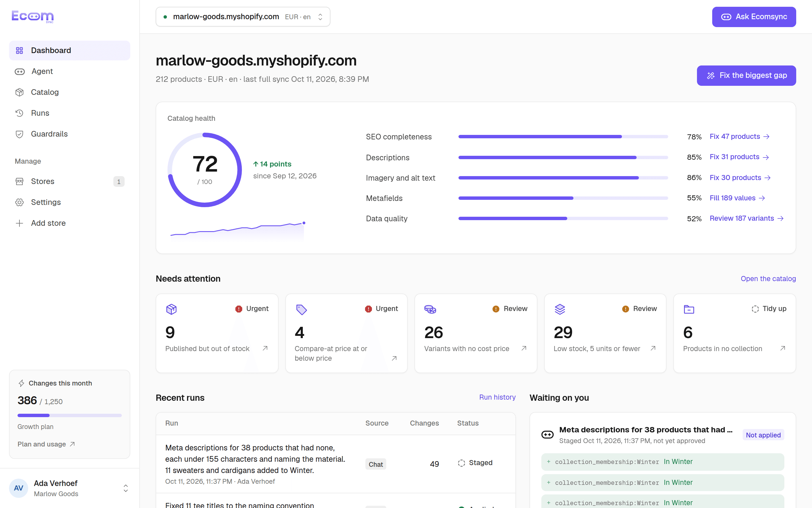
Task: Click the Review 187 variants link
Action: pyautogui.click(x=747, y=219)
